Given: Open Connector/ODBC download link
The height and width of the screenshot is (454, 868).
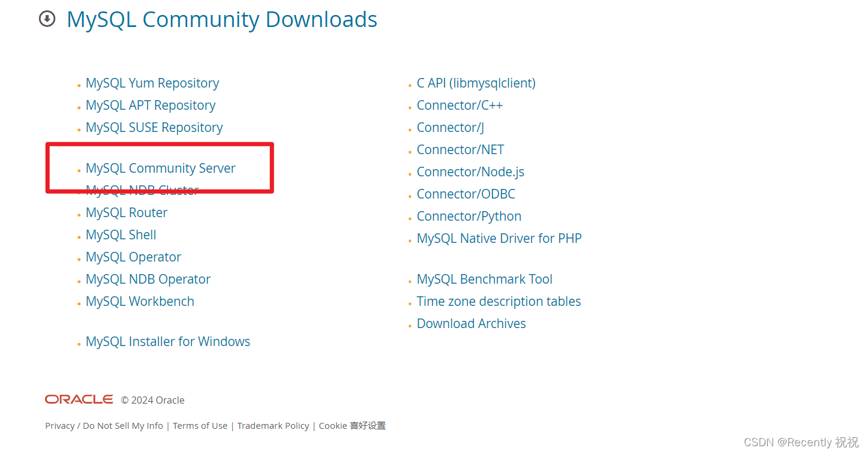Looking at the screenshot, I should point(466,194).
